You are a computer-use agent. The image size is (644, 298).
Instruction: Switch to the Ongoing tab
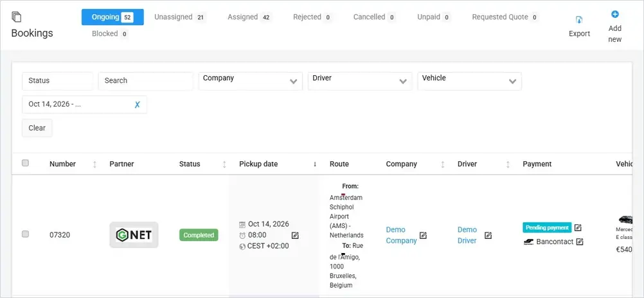(x=112, y=17)
